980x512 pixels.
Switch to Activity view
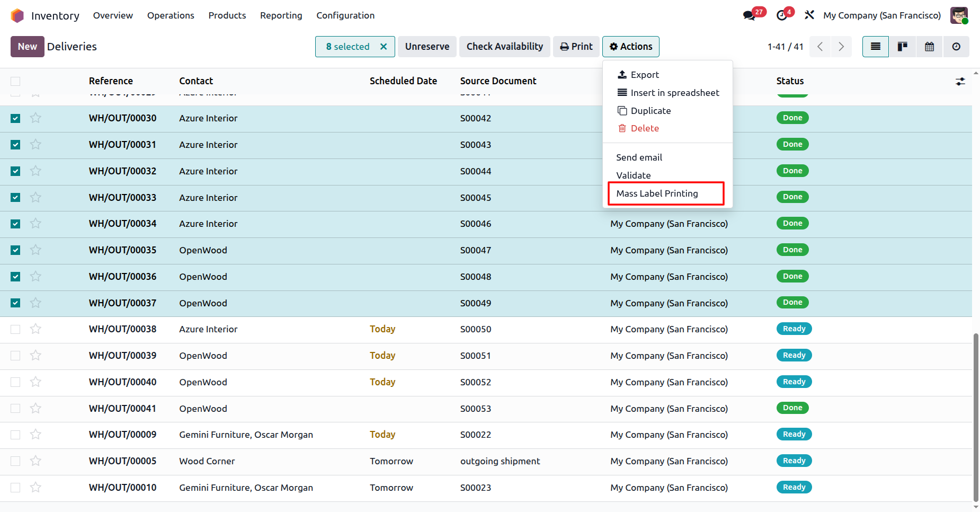tap(956, 47)
